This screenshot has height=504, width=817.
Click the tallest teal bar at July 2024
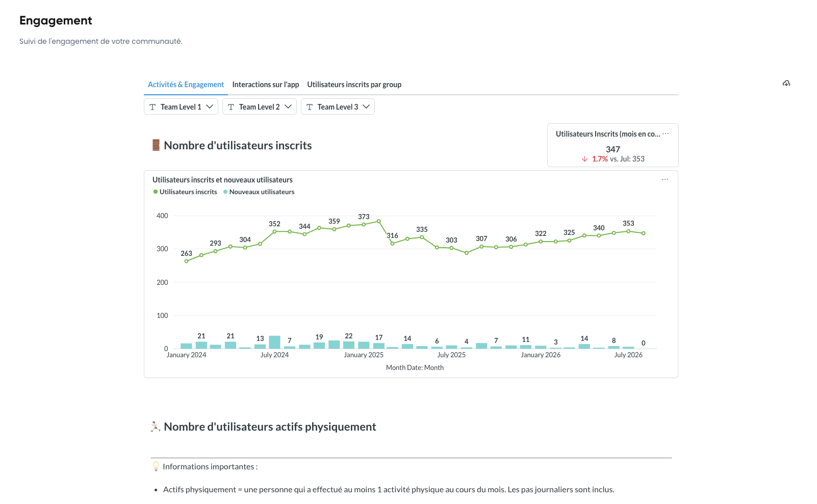tap(274, 342)
